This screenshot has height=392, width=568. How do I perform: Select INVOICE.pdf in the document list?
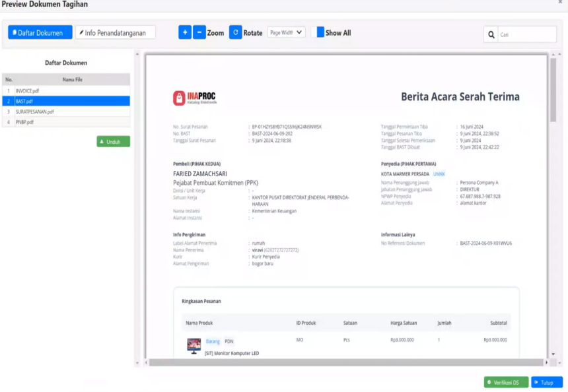point(28,91)
